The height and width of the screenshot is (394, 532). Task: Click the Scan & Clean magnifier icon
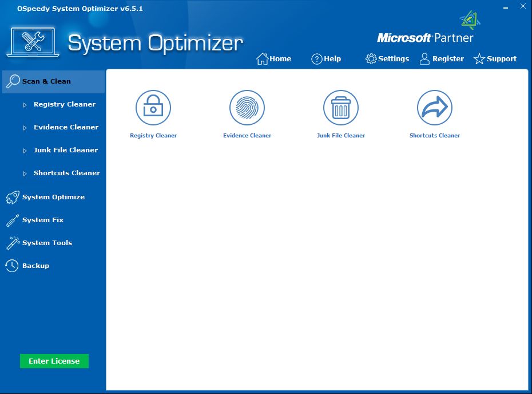click(13, 81)
